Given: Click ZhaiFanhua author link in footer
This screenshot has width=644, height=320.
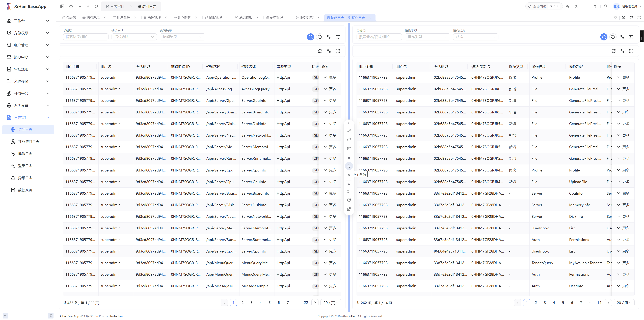Looking at the screenshot, I should coord(116,316).
